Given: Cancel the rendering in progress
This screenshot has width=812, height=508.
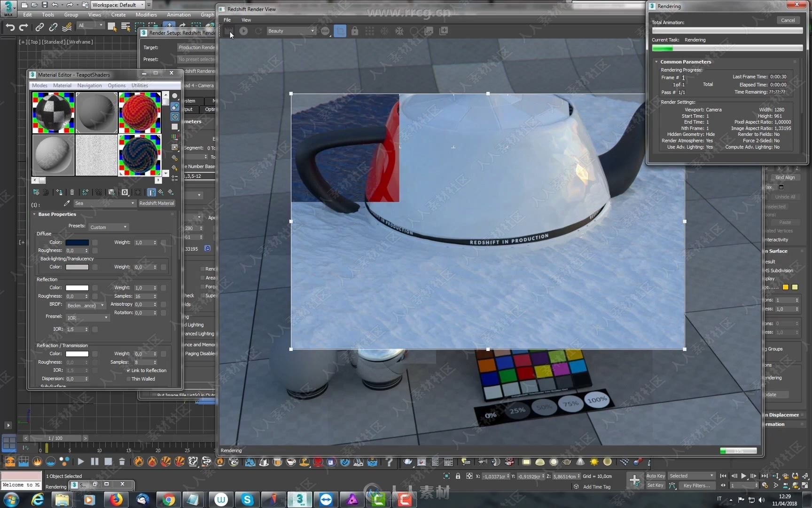Looking at the screenshot, I should [788, 20].
